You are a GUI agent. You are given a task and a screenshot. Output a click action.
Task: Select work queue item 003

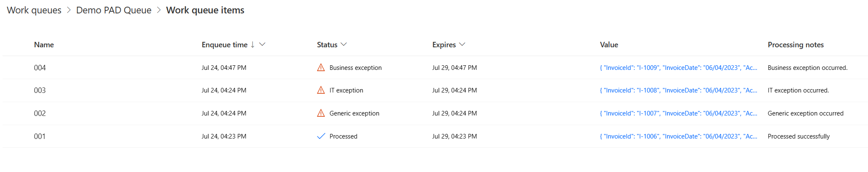click(x=40, y=90)
